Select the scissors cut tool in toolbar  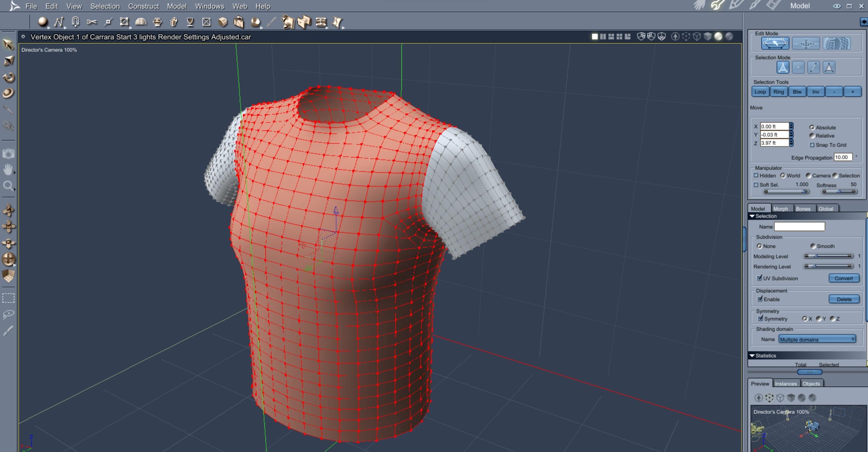91,22
